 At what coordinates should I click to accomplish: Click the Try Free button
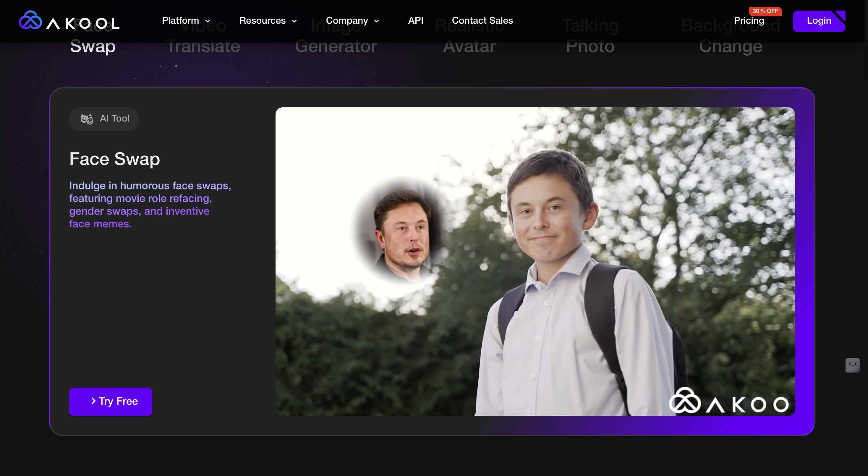111,401
